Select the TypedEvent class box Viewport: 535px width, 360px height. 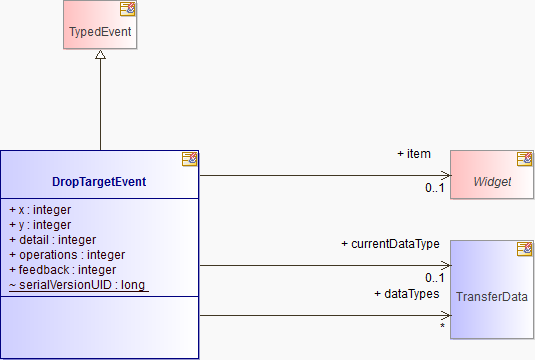[100, 25]
